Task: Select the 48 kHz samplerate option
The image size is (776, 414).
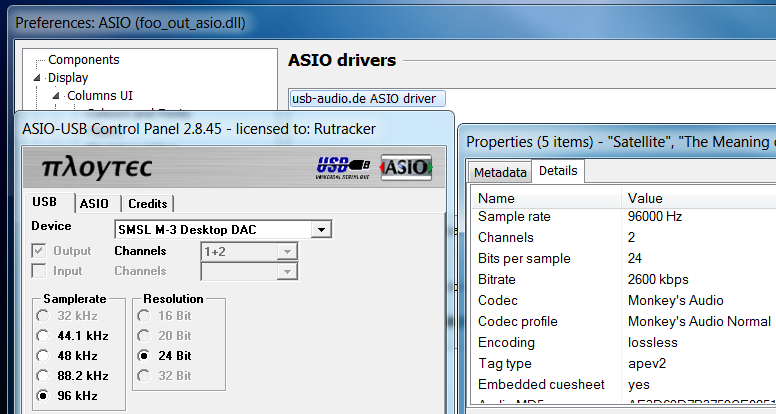Action: click(x=42, y=355)
